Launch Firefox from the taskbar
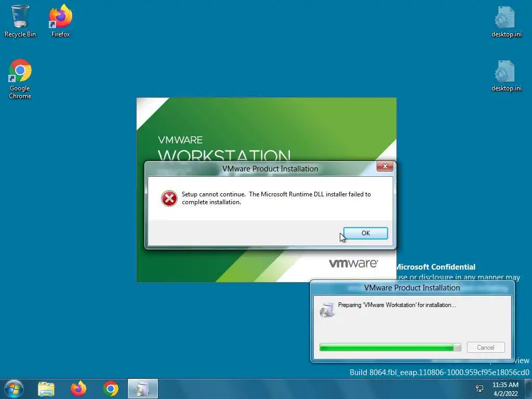This screenshot has width=532, height=399. (x=78, y=389)
